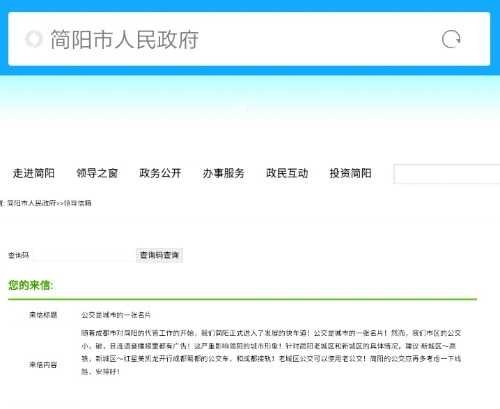The height and width of the screenshot is (409, 500).
Task: Open the 办事服务 navigation item
Action: click(x=224, y=173)
